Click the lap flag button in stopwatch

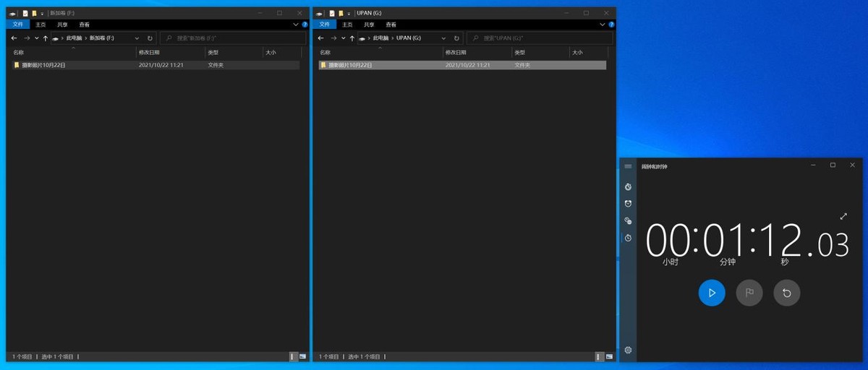click(749, 293)
